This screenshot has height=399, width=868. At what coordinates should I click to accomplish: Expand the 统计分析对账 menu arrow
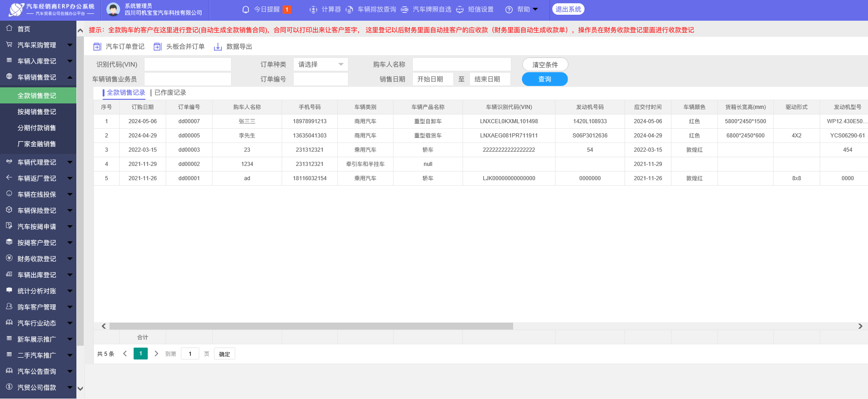tap(70, 291)
